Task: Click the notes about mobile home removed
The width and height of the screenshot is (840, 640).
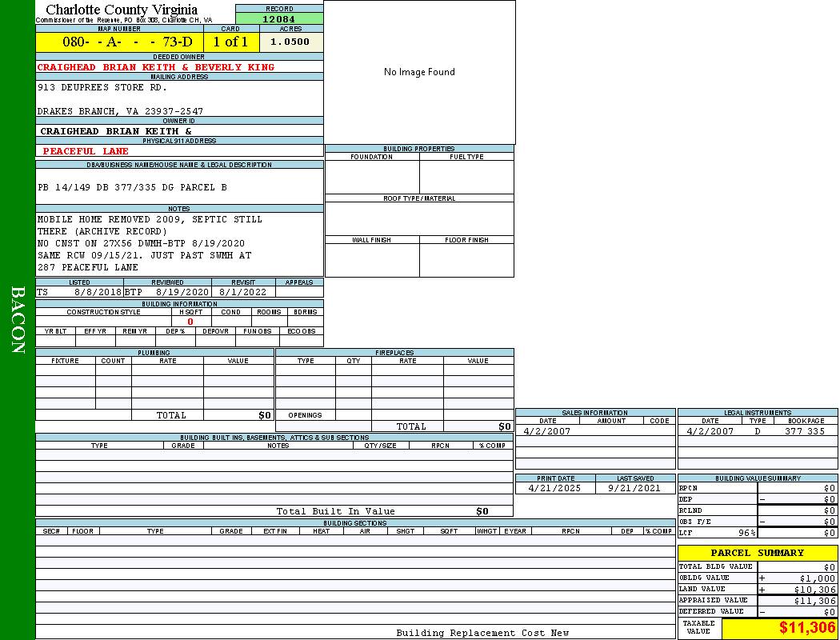Action: pyautogui.click(x=150, y=219)
